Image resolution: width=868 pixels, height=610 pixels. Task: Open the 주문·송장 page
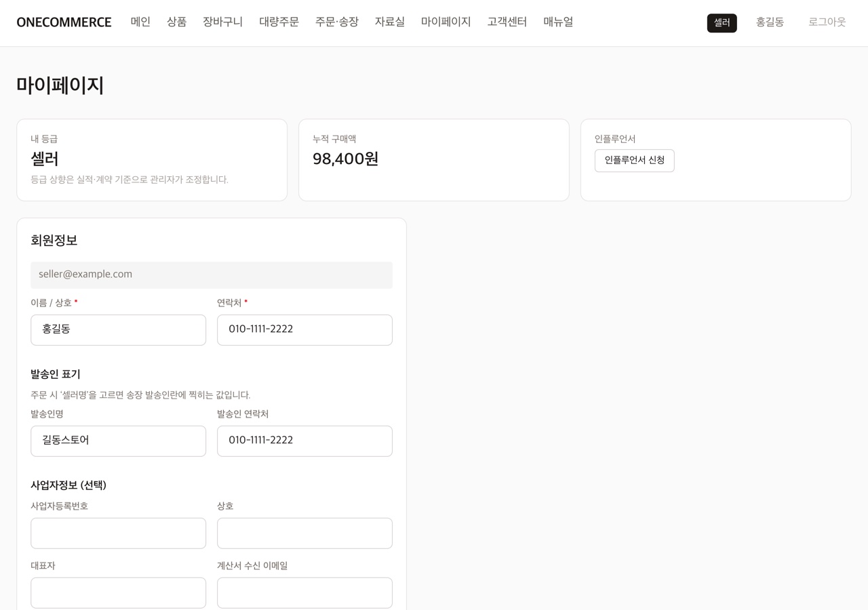point(336,22)
